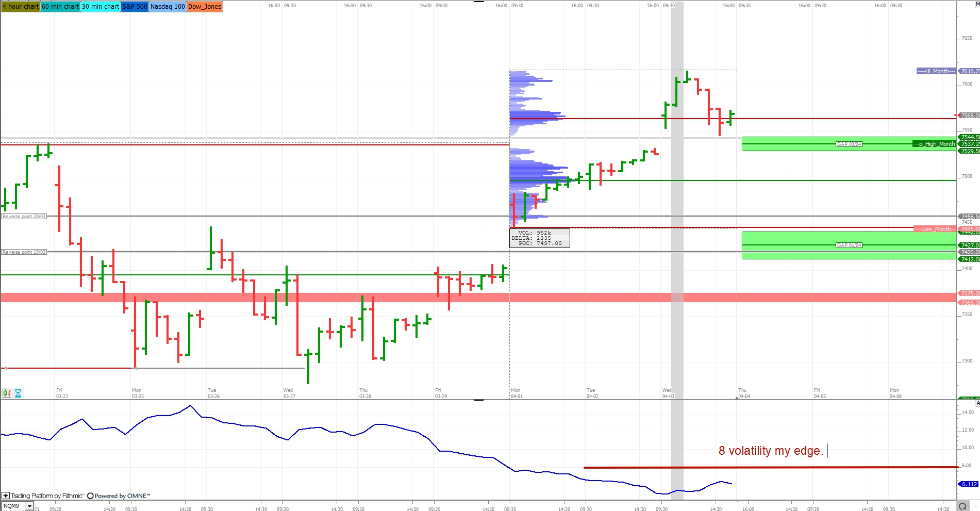The height and width of the screenshot is (511, 980).
Task: Select the Low_Month level label
Action: [x=935, y=229]
